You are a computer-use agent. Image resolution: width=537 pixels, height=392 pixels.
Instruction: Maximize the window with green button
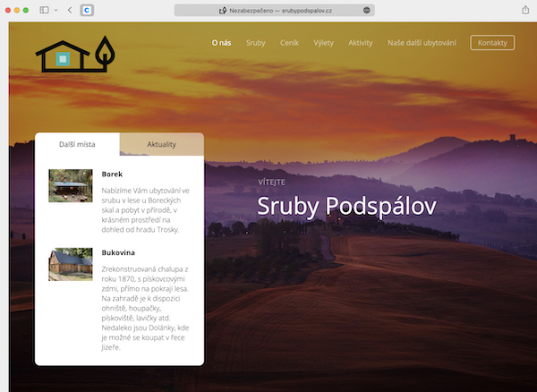26,10
